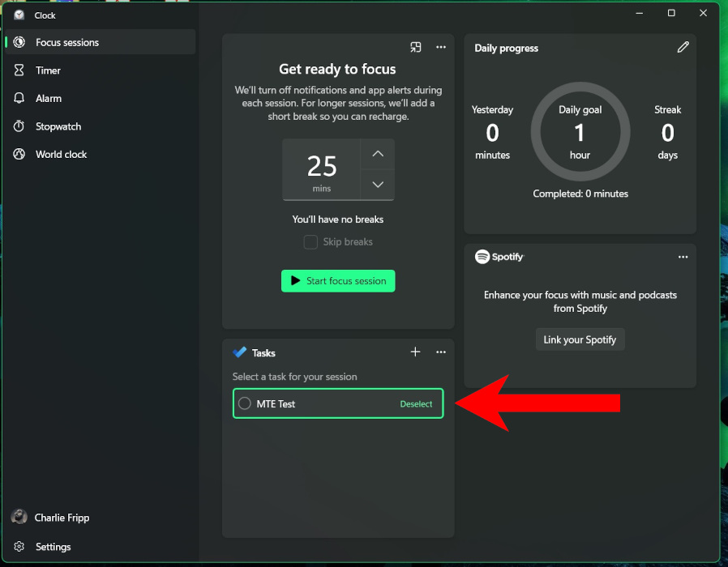Viewport: 728px width, 567px height.
Task: Switch to World clock
Action: click(x=60, y=154)
